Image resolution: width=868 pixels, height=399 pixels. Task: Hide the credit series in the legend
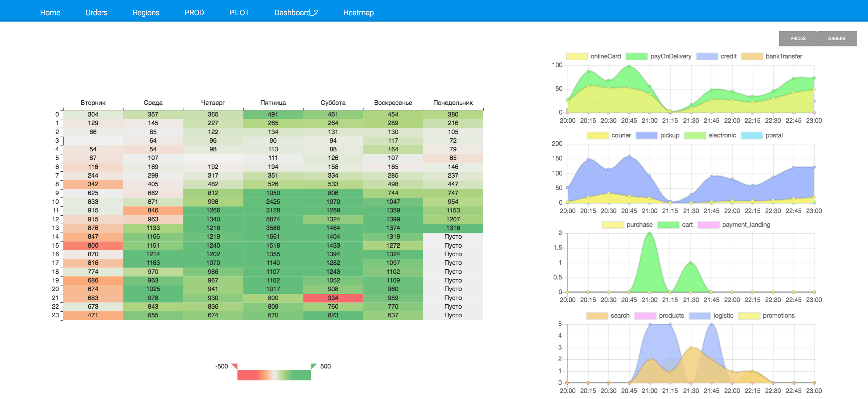click(706, 56)
